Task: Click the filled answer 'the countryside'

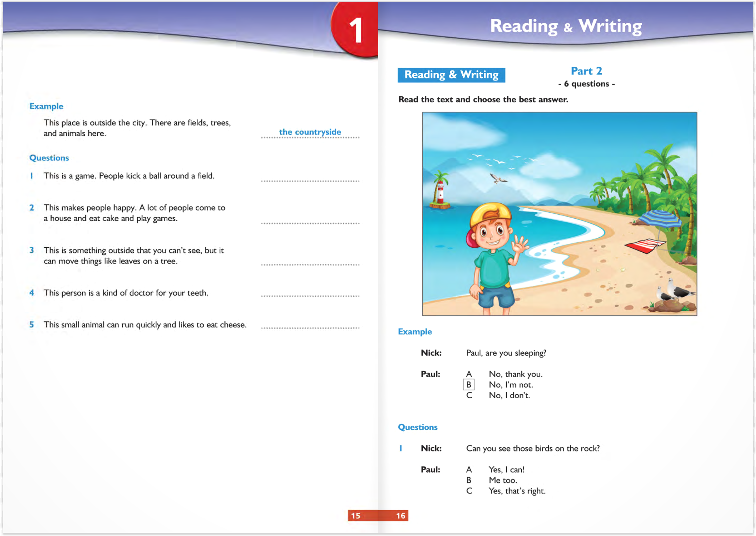Action: point(310,131)
